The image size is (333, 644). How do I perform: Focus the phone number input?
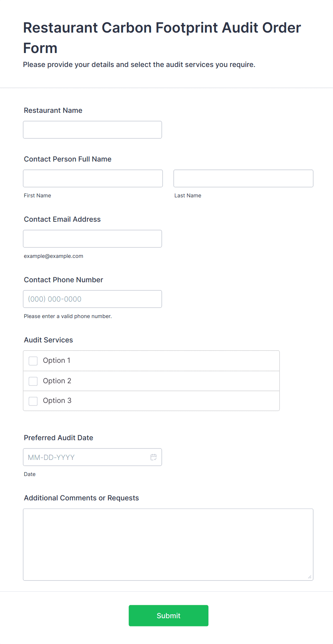pos(92,299)
